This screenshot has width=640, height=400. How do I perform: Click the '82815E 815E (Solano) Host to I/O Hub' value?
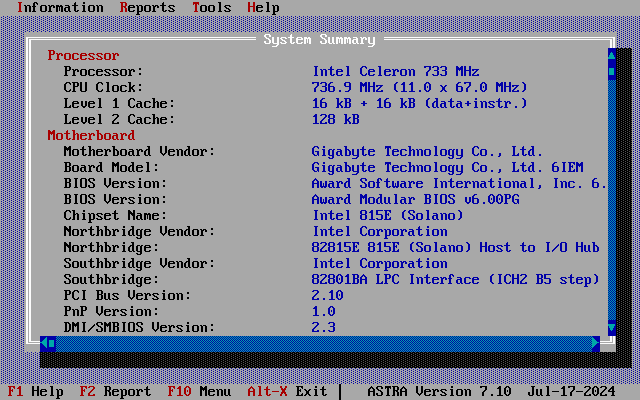[456, 247]
